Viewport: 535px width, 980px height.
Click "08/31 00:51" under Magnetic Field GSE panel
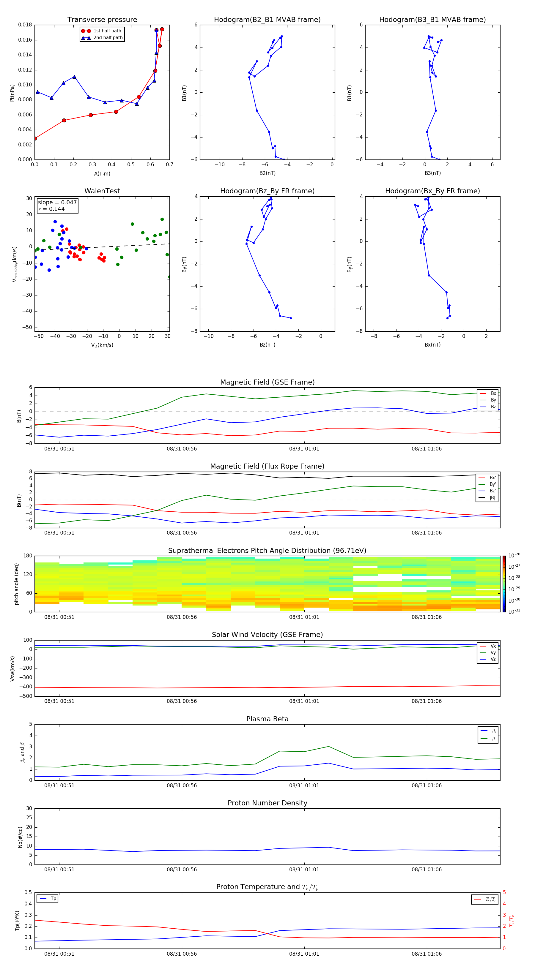click(59, 448)
